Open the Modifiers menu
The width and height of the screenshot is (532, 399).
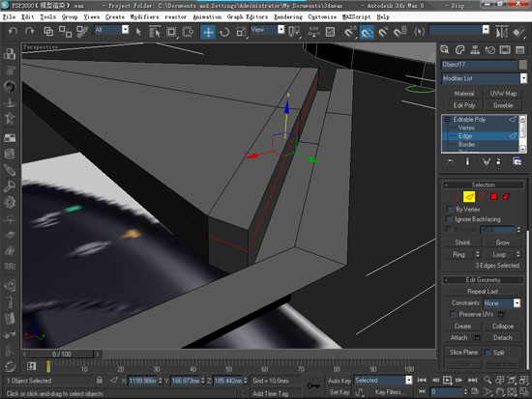[144, 16]
